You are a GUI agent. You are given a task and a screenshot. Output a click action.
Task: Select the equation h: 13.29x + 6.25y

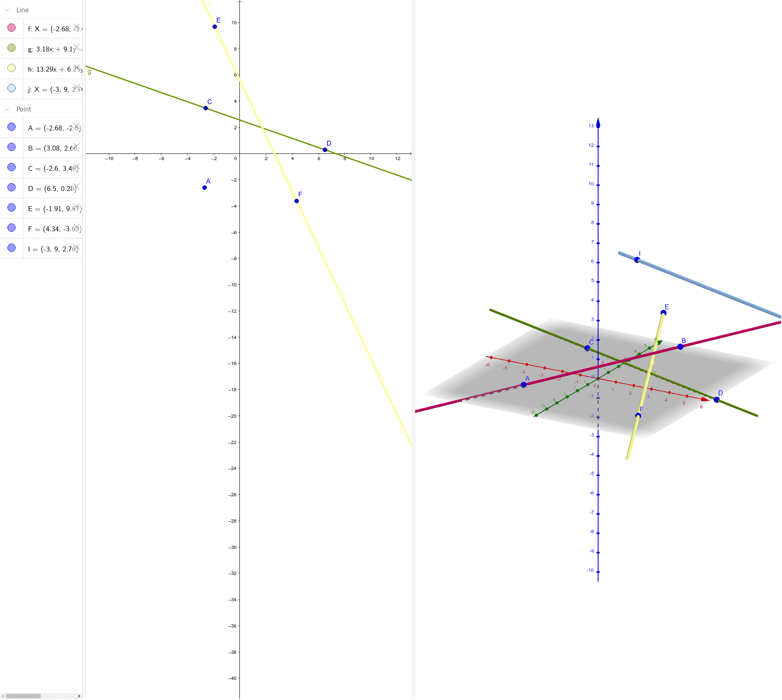[55, 69]
